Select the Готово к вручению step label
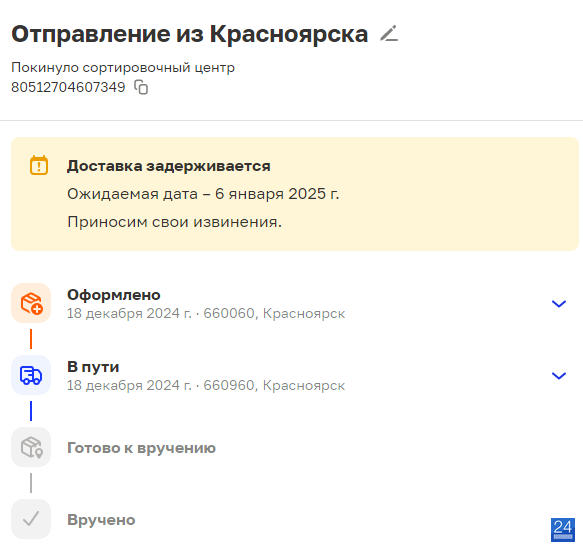The height and width of the screenshot is (550, 583). tap(141, 448)
